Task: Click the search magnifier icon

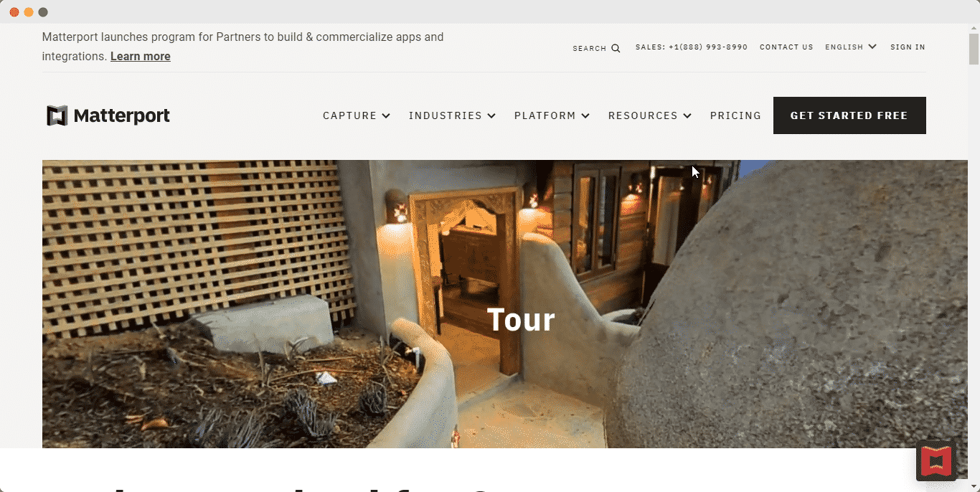Action: click(616, 48)
